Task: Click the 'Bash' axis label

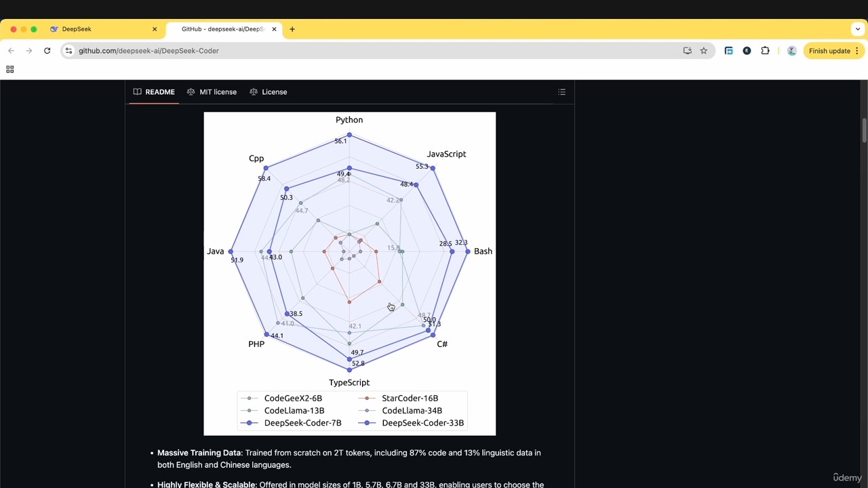Action: (x=483, y=251)
